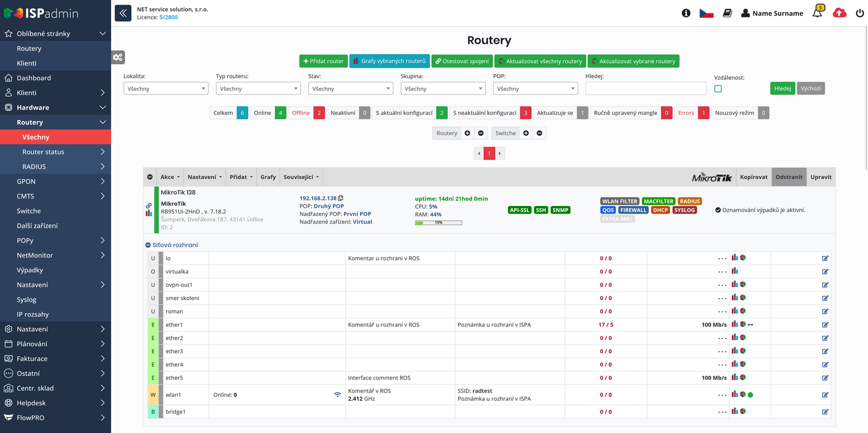Filter routers by Online status
Viewport: 868px width, 433px height.
point(268,113)
